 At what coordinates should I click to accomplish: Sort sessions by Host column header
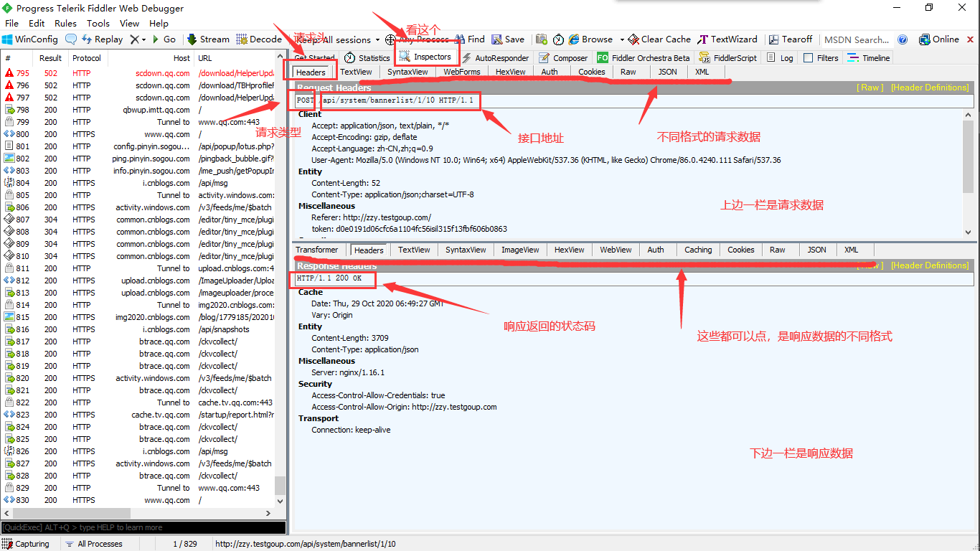(151, 58)
